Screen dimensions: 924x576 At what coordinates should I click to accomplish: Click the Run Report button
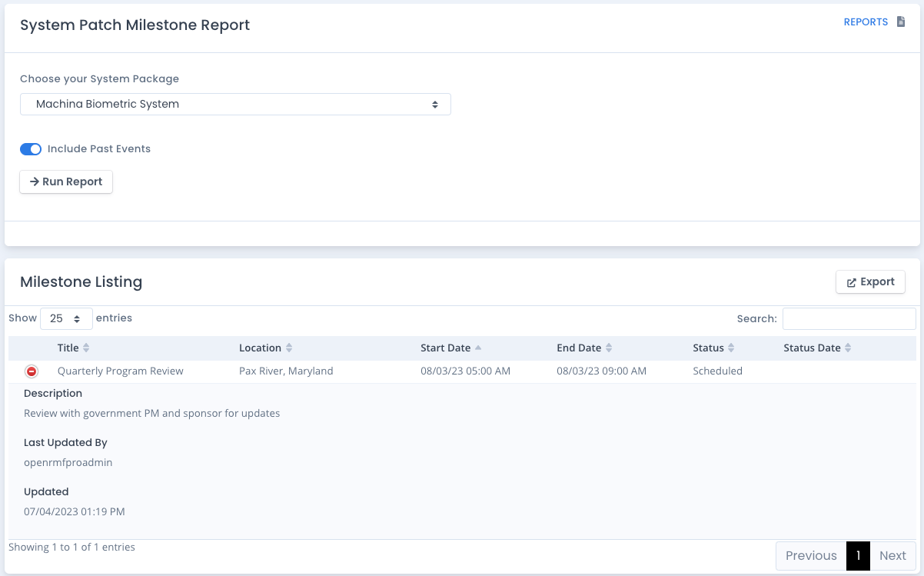[66, 182]
